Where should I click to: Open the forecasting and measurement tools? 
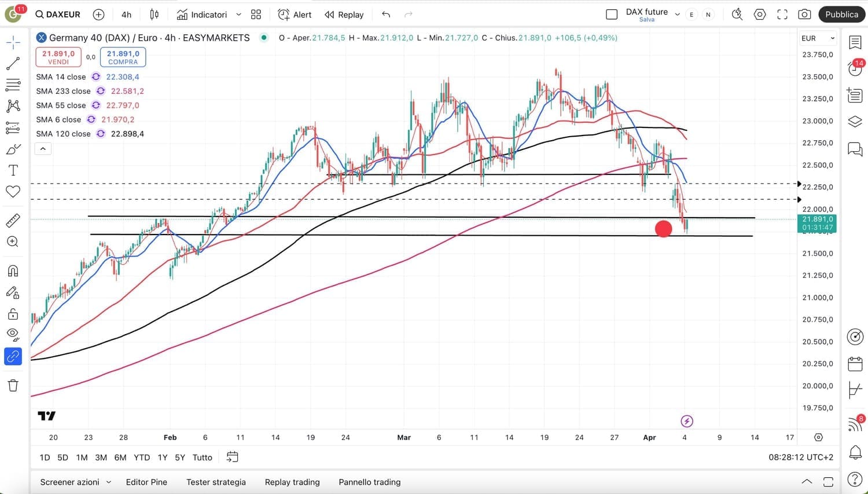[13, 127]
